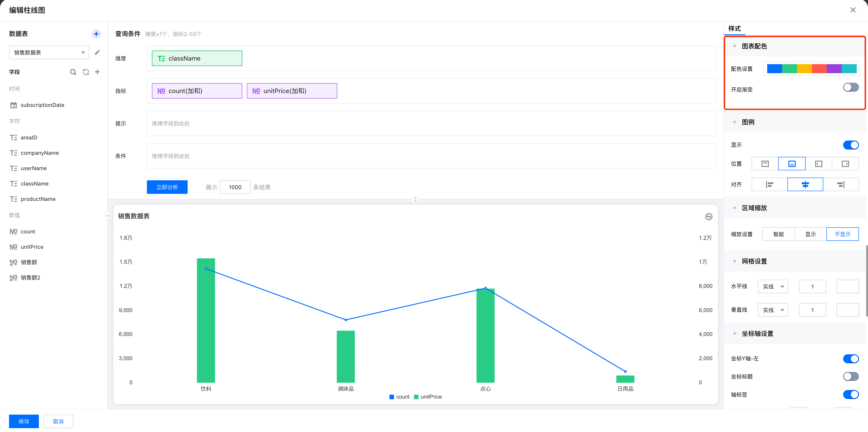Click the pencil edit data table icon
This screenshot has height=432, width=868.
point(97,52)
